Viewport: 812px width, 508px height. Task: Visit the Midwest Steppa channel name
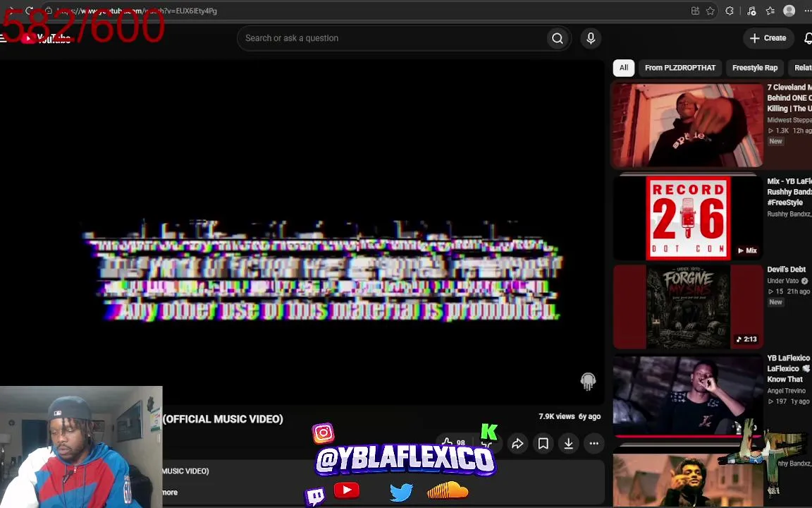pyautogui.click(x=789, y=120)
